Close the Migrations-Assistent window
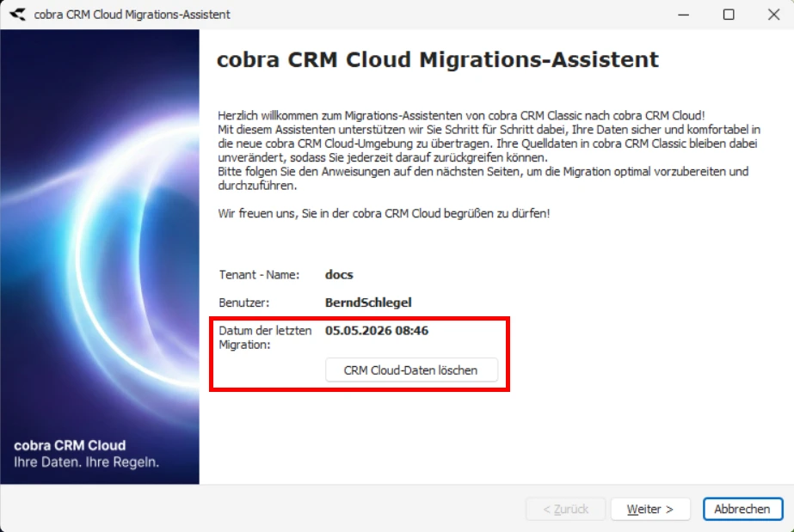The height and width of the screenshot is (532, 794). 773,14
